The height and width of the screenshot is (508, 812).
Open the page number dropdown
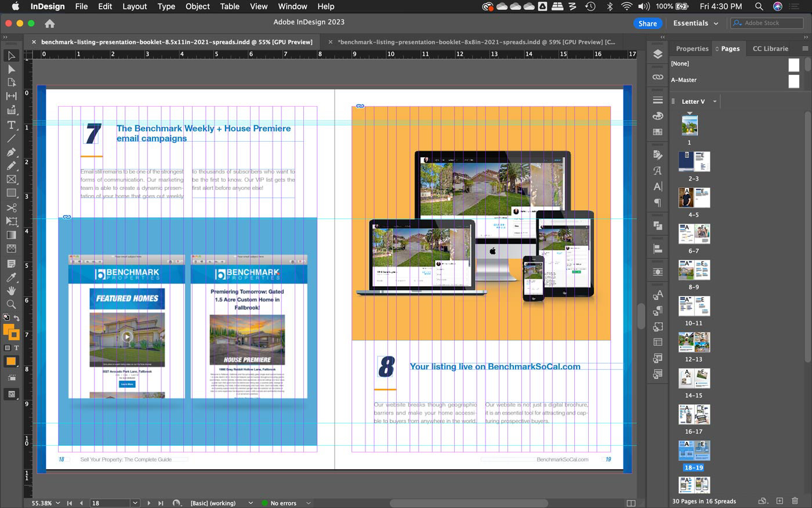[135, 503]
